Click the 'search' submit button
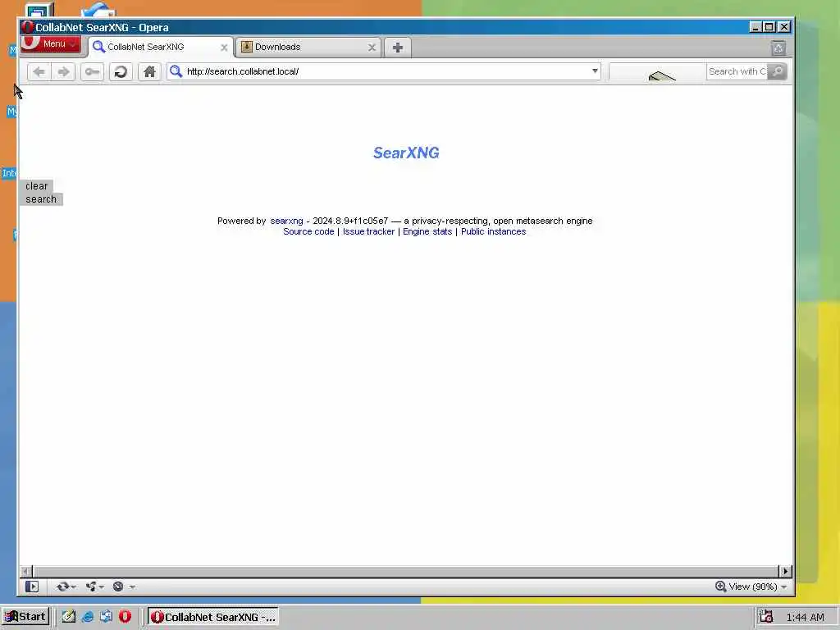 pos(41,199)
